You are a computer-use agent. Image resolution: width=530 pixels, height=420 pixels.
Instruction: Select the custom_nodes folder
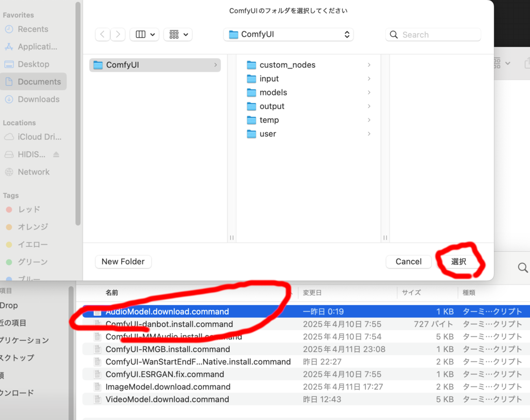coord(287,65)
